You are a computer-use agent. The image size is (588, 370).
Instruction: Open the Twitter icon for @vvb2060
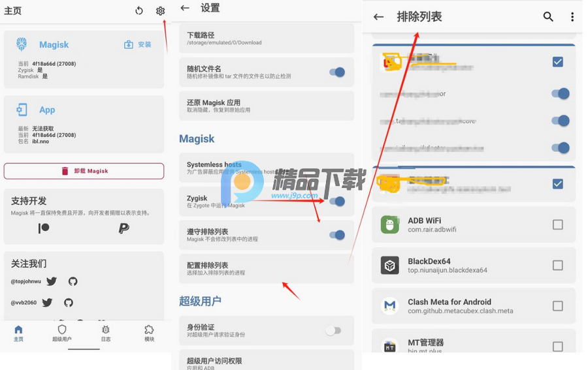click(47, 303)
